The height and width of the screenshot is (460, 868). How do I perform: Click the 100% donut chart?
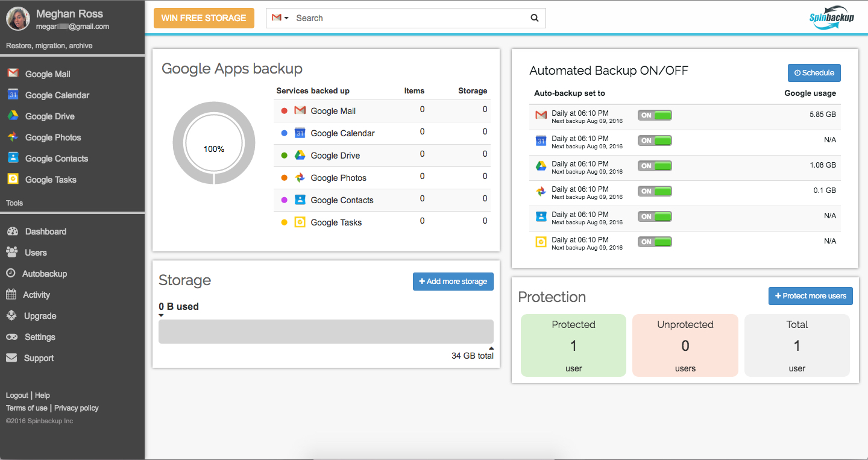214,143
